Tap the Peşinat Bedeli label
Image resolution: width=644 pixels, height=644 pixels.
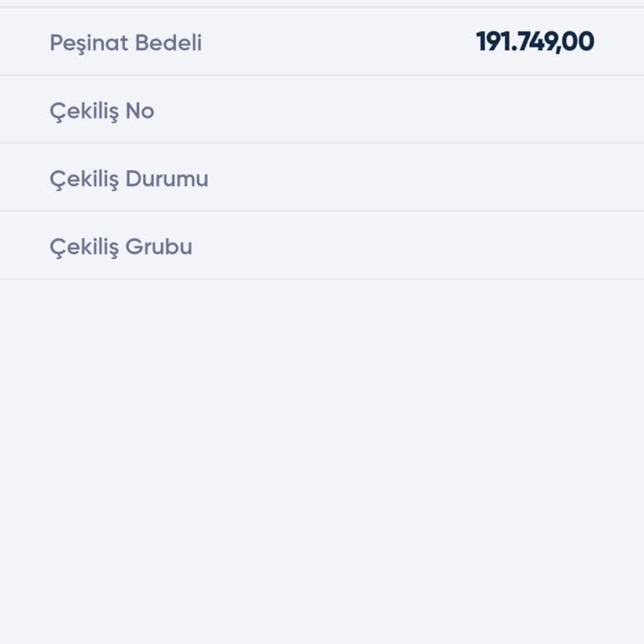(x=126, y=43)
